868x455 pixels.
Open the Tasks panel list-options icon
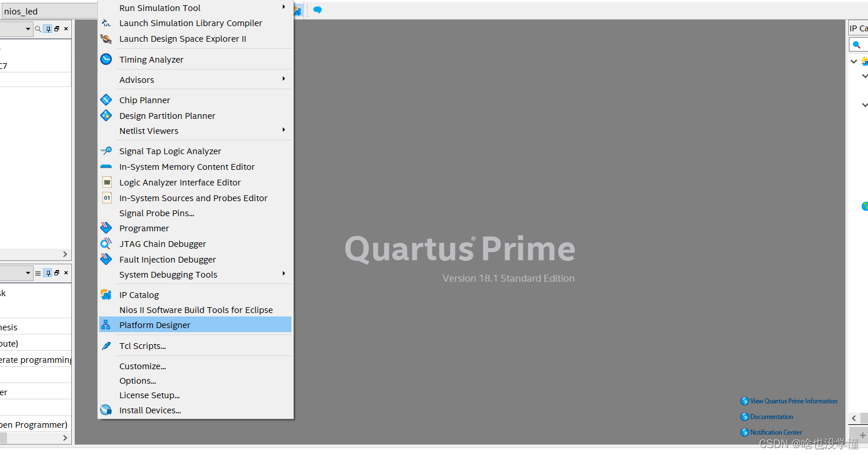(x=38, y=272)
